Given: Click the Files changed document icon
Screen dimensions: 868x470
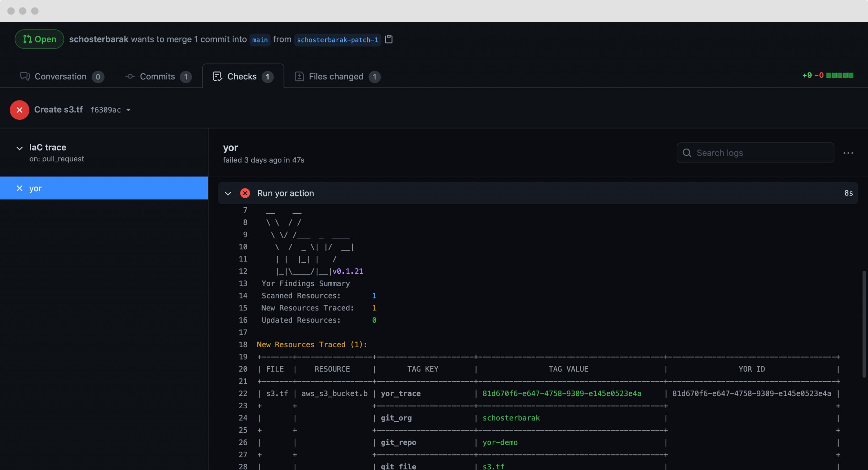Looking at the screenshot, I should tap(300, 76).
